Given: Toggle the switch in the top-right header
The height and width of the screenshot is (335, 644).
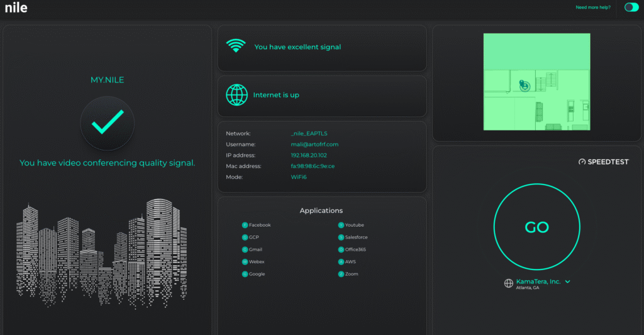Looking at the screenshot, I should pyautogui.click(x=631, y=7).
